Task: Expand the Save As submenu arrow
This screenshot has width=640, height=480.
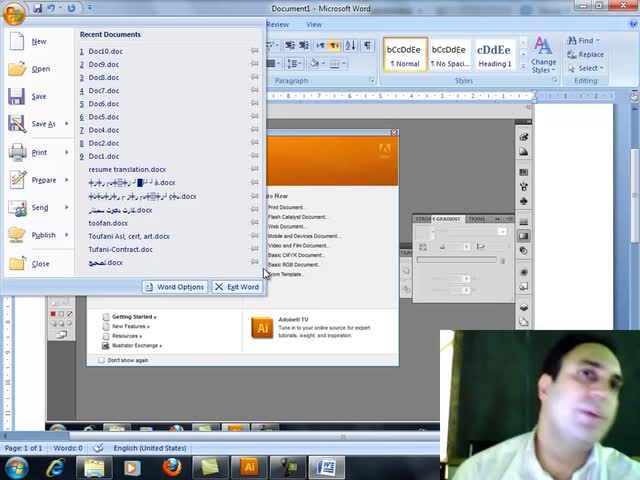Action: (x=67, y=123)
